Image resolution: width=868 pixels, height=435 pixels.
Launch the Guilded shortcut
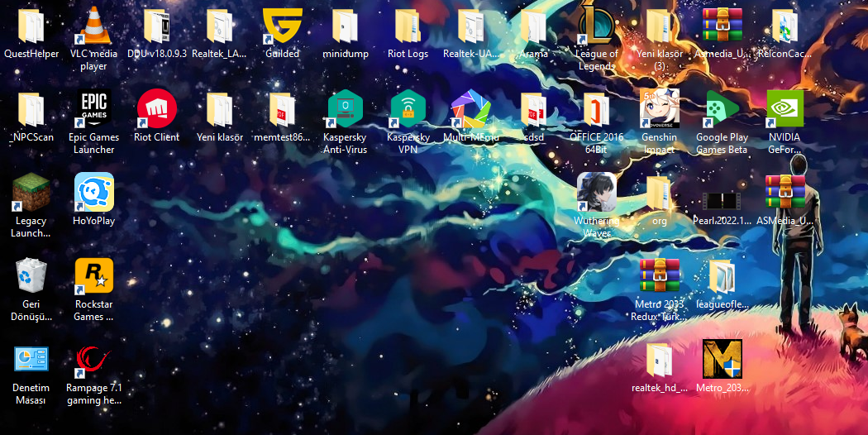(x=283, y=26)
